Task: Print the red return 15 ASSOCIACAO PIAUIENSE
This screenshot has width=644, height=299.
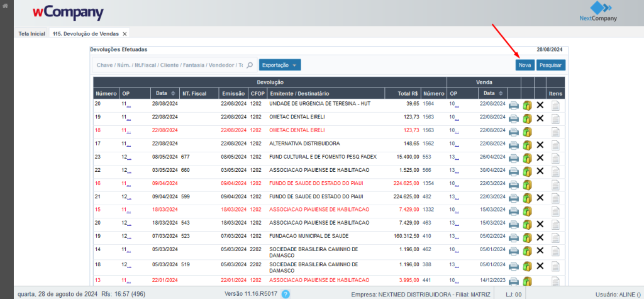Action: 514,211
